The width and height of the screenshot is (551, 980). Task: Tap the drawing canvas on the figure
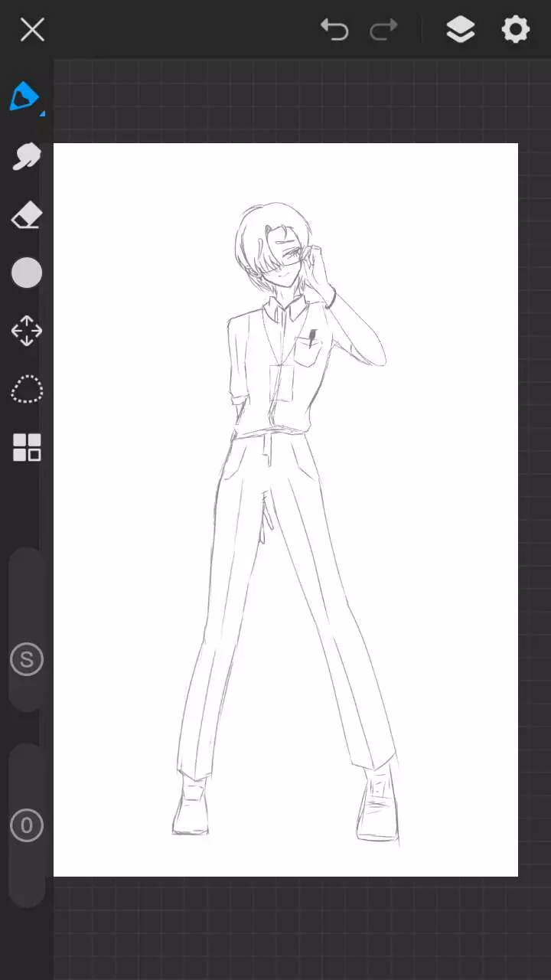coord(285,510)
